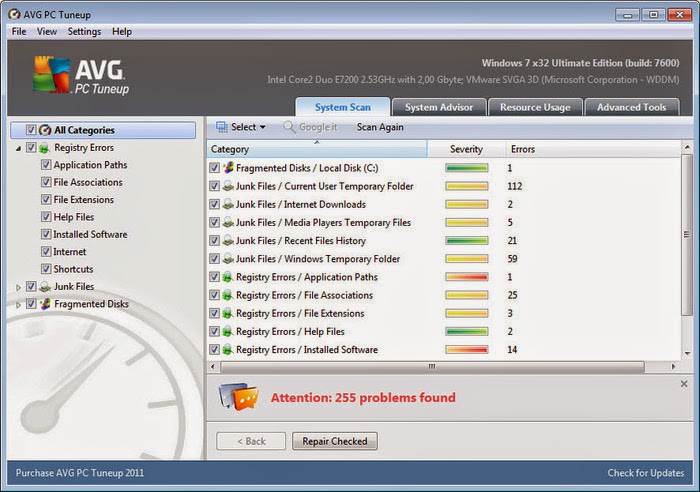The width and height of the screenshot is (700, 492).
Task: Click icon of Registry Errors / Application Paths row
Action: pyautogui.click(x=228, y=277)
